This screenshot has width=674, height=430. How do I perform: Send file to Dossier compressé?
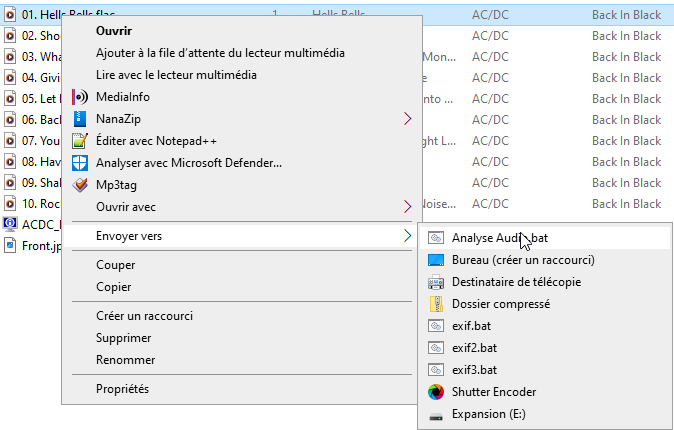coord(500,304)
